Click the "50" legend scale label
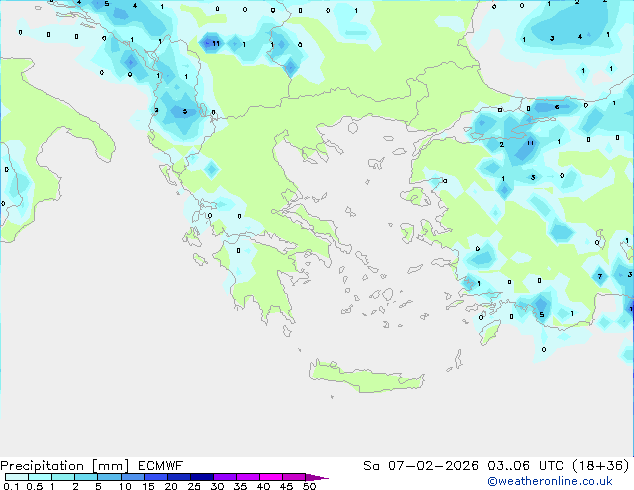 point(309,486)
